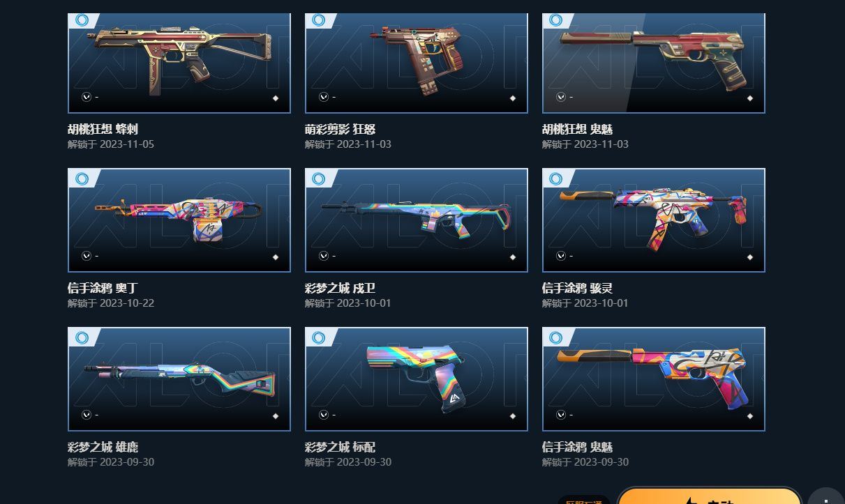Click the 信手涂鸦 鬼魅 skin name label
Viewport: 845px width, 504px height.
coord(578,447)
